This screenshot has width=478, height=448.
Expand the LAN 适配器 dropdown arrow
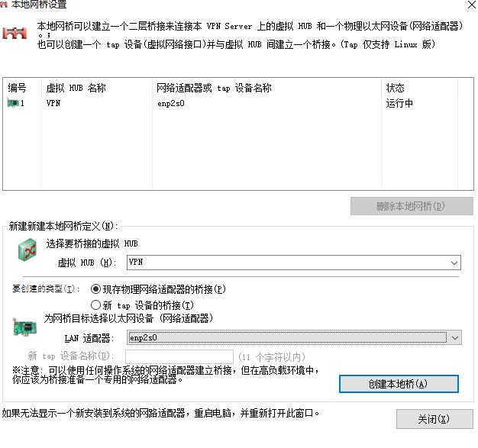point(455,337)
